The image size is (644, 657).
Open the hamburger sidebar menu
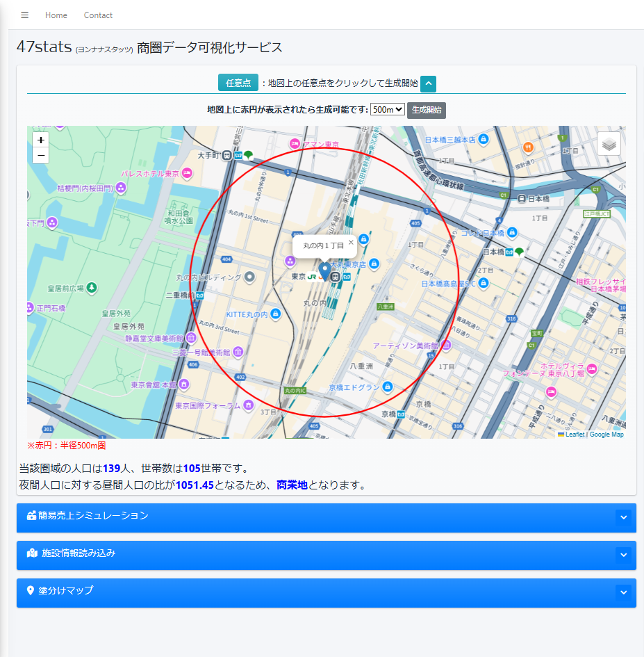coord(25,15)
